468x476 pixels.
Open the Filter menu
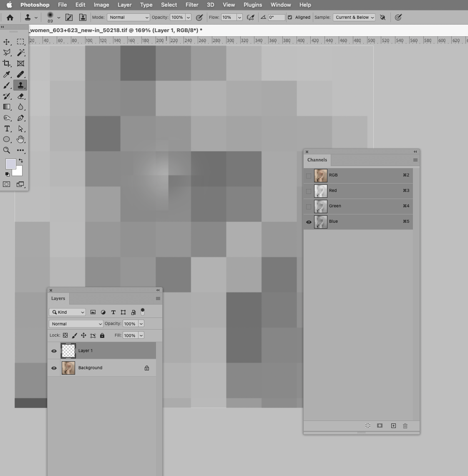(192, 5)
